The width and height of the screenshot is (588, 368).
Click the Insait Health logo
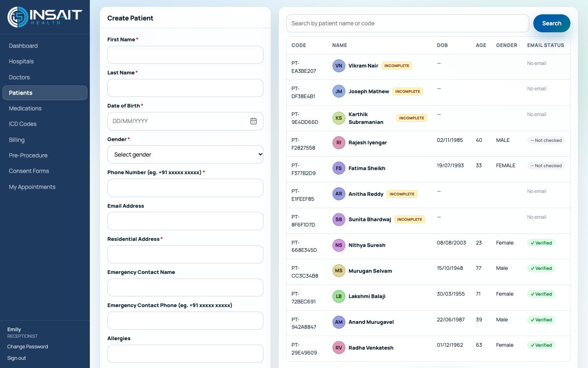point(45,17)
